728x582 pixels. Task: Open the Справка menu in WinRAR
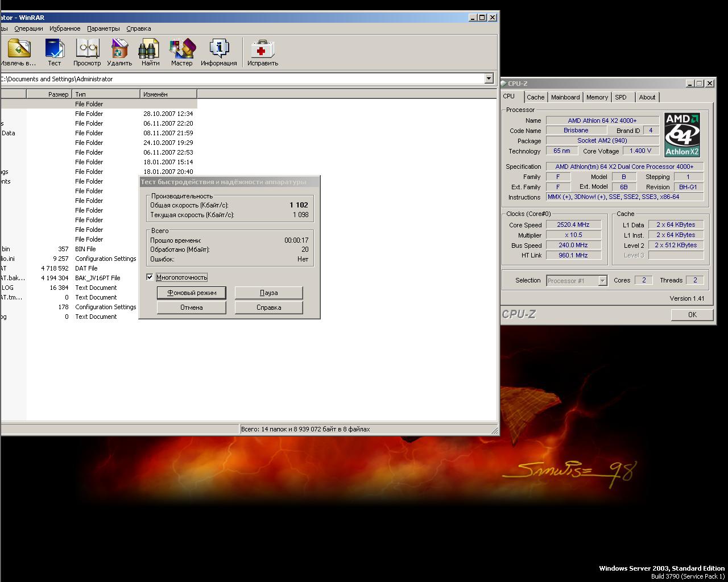tap(139, 28)
